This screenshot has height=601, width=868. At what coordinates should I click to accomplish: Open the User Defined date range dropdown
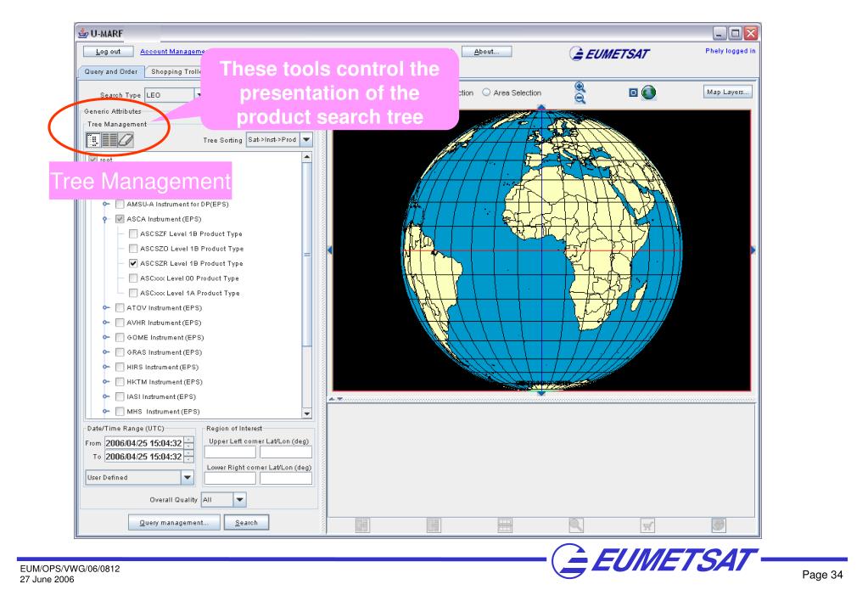188,477
